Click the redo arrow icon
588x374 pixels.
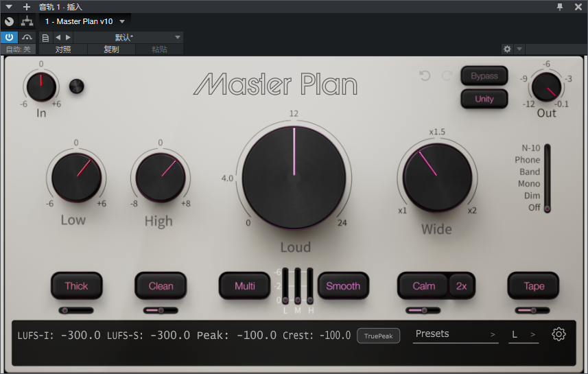coord(447,75)
